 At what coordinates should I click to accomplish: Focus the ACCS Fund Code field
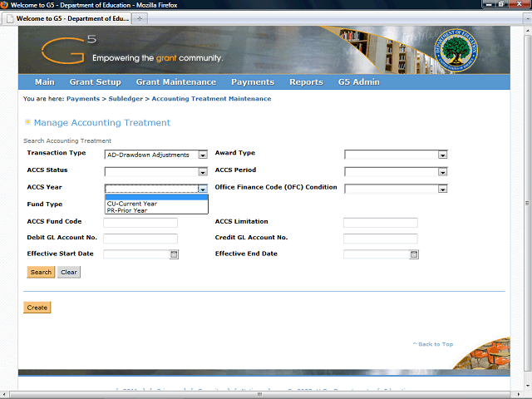point(140,223)
